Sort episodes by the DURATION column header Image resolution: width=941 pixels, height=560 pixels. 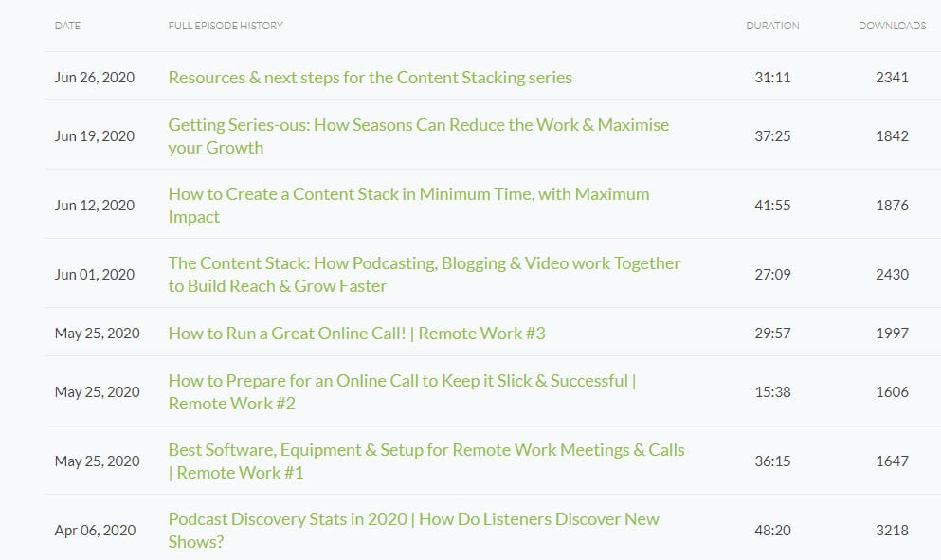point(772,26)
